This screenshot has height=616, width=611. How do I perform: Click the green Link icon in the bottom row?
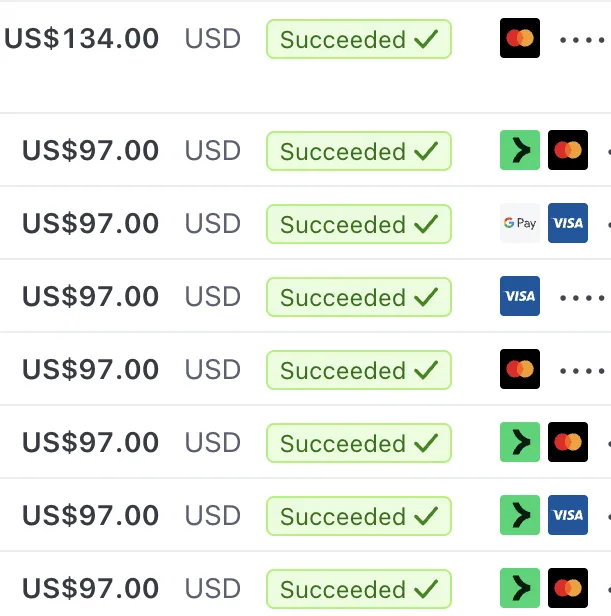(519, 588)
